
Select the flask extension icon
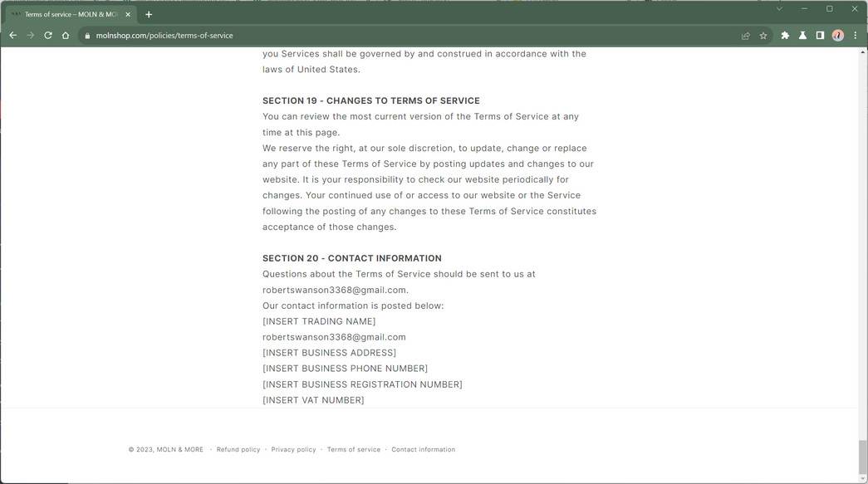(x=802, y=36)
